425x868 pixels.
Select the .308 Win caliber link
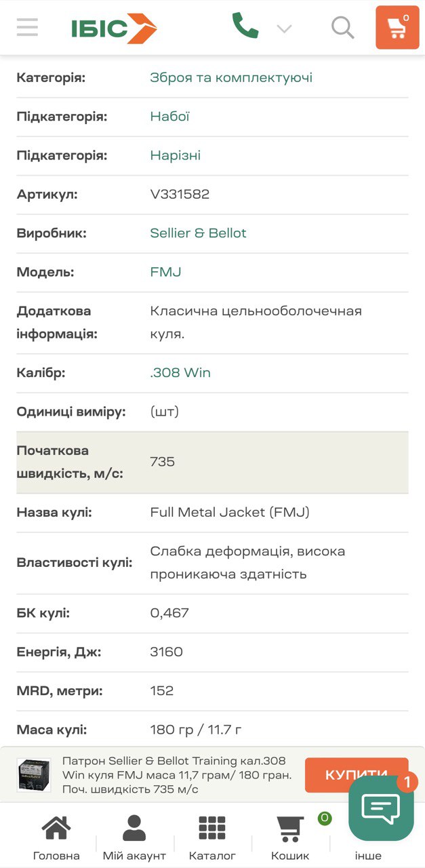pyautogui.click(x=180, y=373)
